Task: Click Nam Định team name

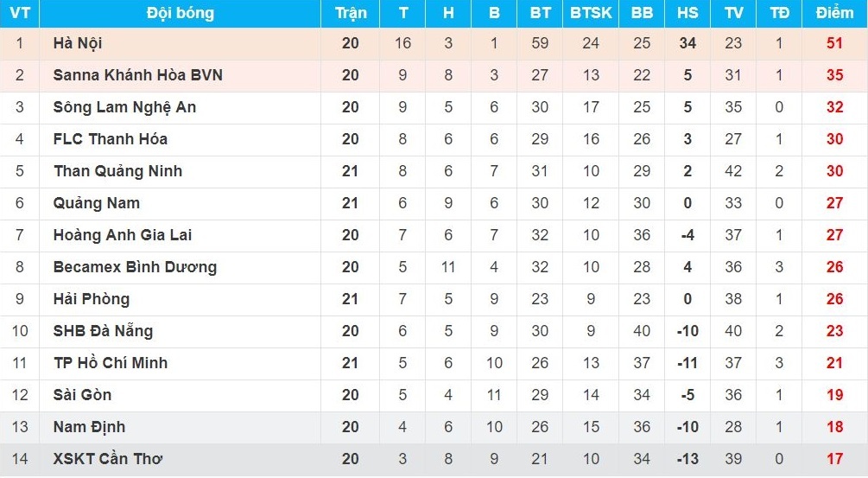Action: tap(89, 427)
